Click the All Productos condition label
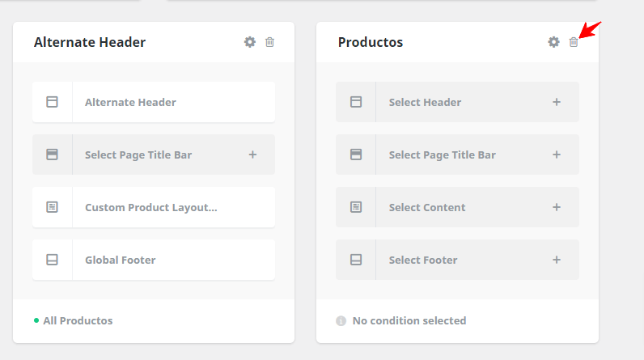Image resolution: width=644 pixels, height=360 pixels. 78,320
